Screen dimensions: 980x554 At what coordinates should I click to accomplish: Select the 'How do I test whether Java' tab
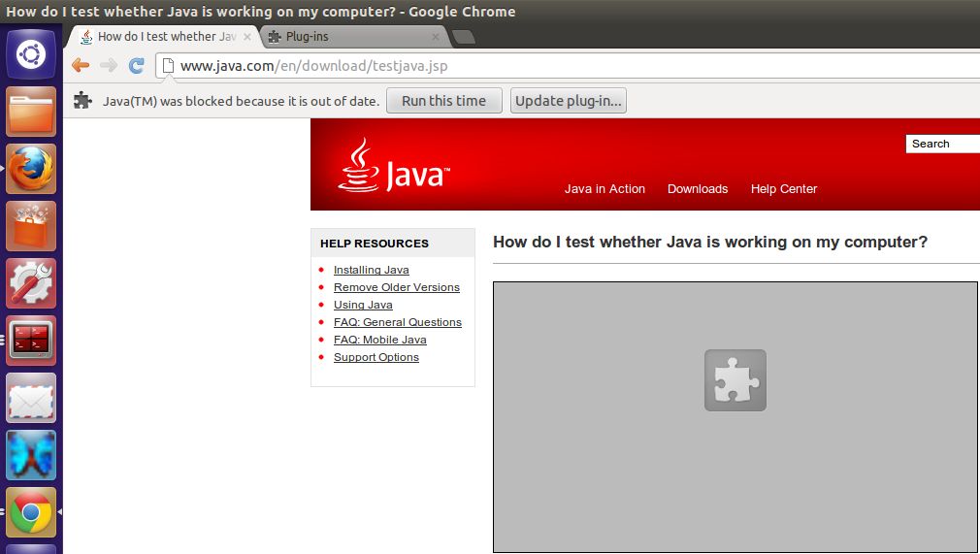click(x=162, y=37)
